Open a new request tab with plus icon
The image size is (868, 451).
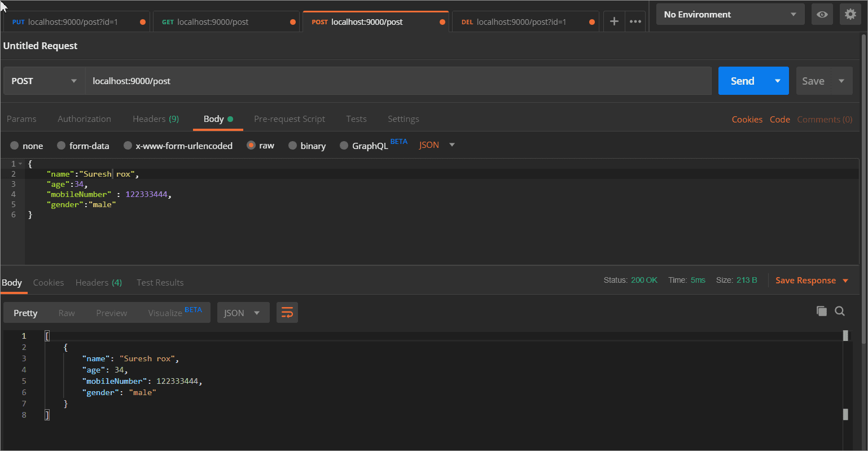point(614,22)
